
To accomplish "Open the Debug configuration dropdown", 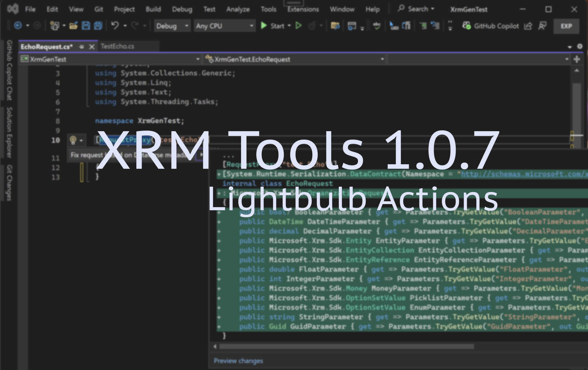I will (172, 26).
